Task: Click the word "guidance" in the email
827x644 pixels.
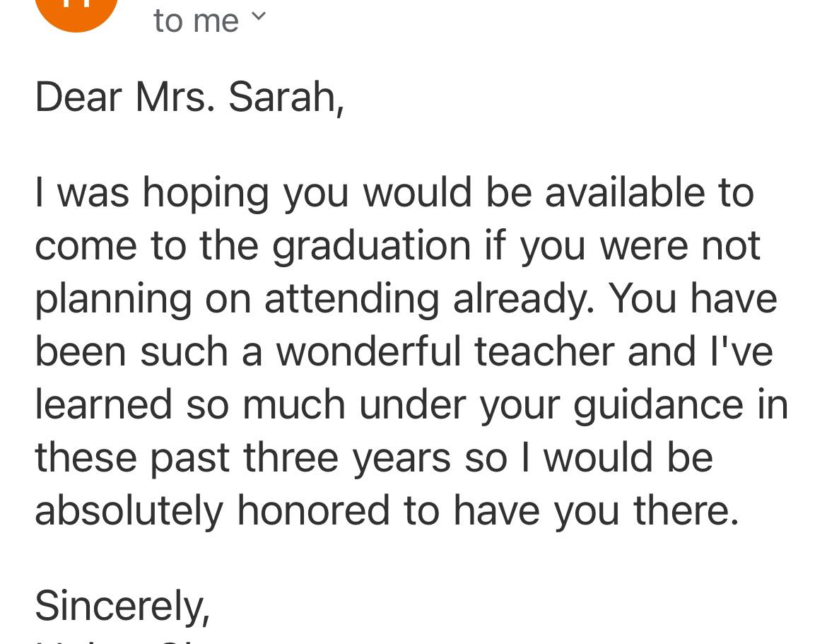Action: tap(658, 406)
